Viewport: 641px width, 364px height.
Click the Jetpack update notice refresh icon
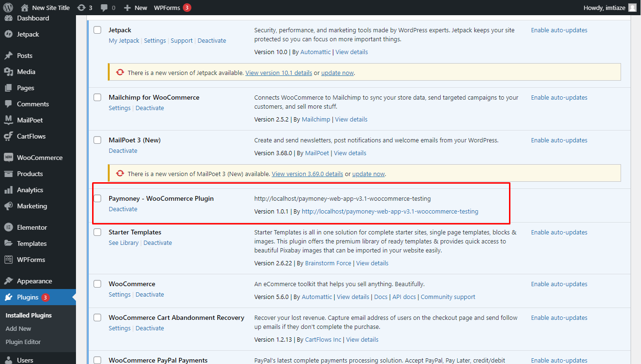pyautogui.click(x=120, y=73)
